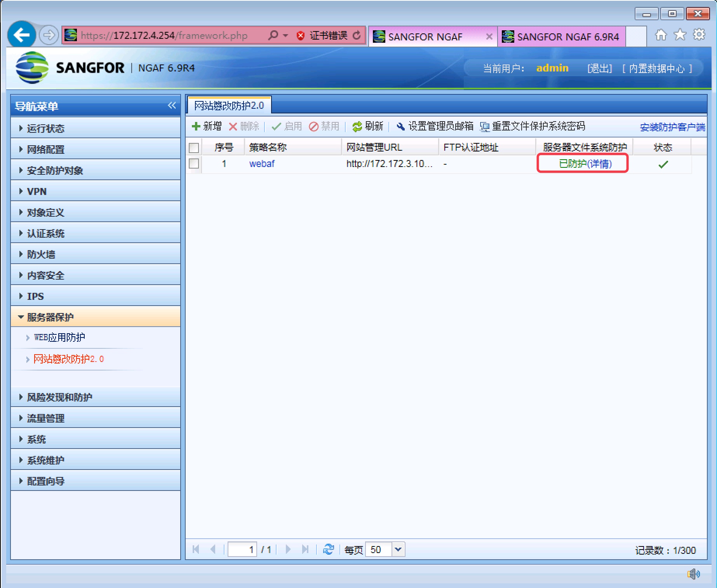Expand the 流量管理 menu section
This screenshot has width=717, height=588.
(96, 418)
